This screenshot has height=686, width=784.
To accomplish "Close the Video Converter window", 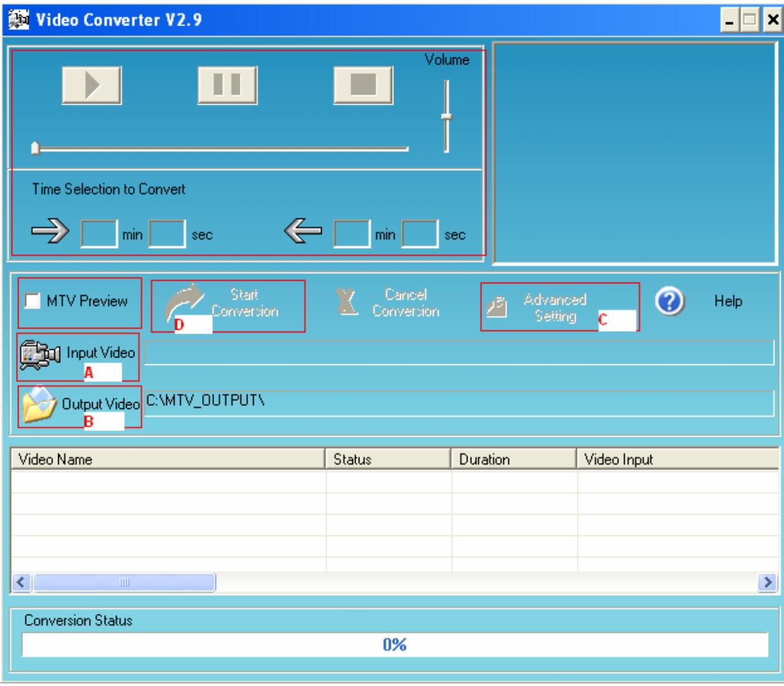I will [771, 20].
